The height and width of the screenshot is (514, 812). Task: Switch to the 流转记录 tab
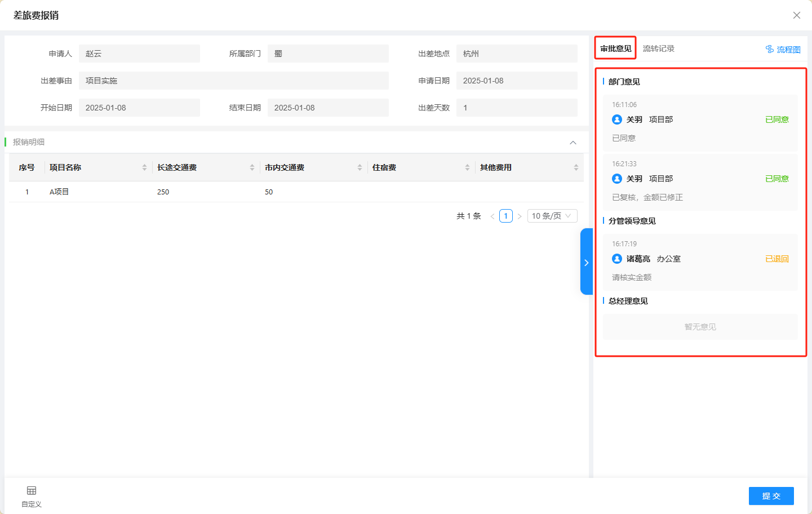tap(658, 48)
